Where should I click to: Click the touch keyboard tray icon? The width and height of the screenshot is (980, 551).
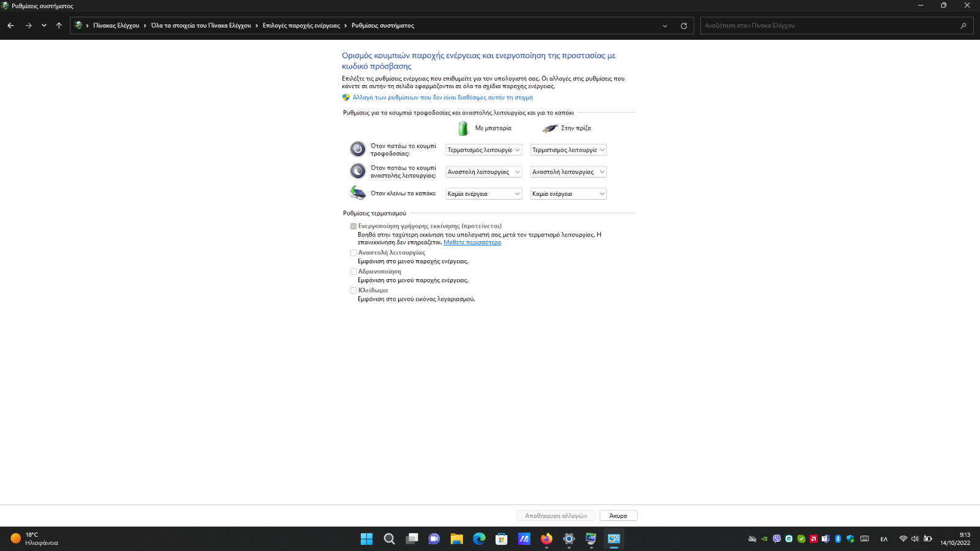pyautogui.click(x=865, y=539)
